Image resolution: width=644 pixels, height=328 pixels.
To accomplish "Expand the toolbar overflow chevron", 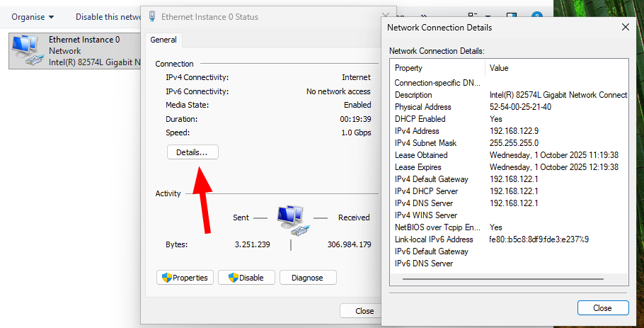I will pos(424,16).
